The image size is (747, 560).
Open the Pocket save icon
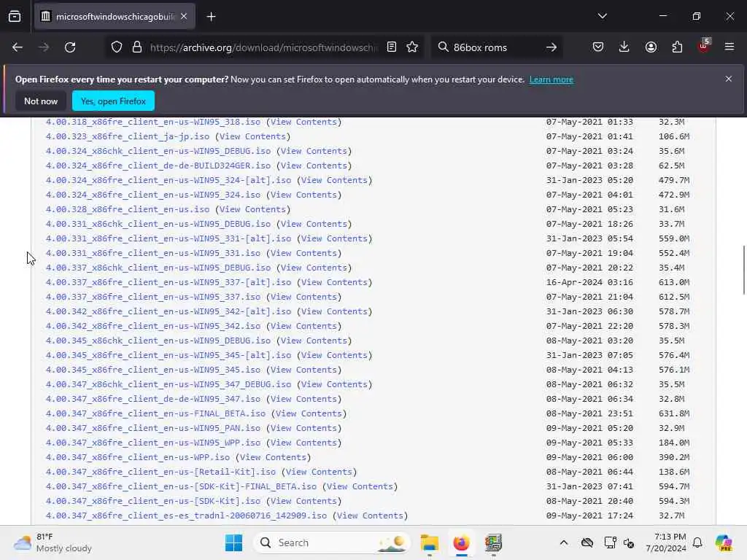[x=598, y=47]
